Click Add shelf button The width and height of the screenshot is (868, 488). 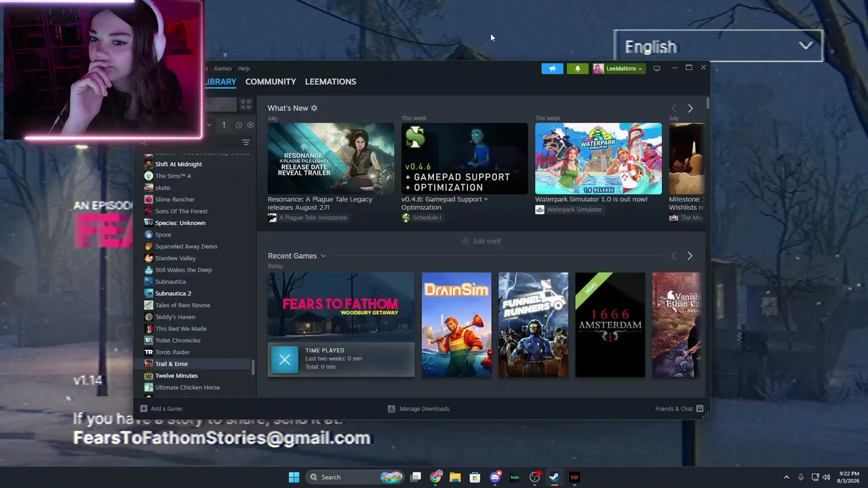[x=481, y=241]
